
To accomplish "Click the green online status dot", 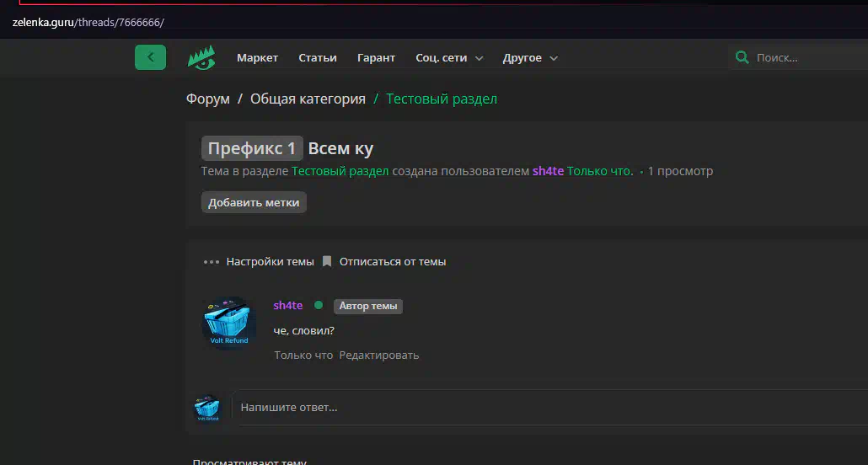I will click(319, 305).
